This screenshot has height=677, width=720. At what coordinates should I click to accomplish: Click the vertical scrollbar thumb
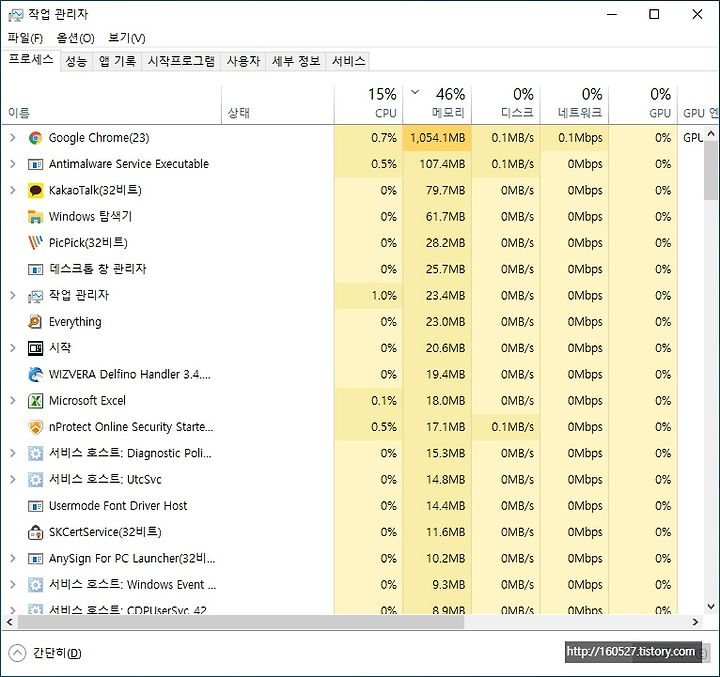(711, 170)
